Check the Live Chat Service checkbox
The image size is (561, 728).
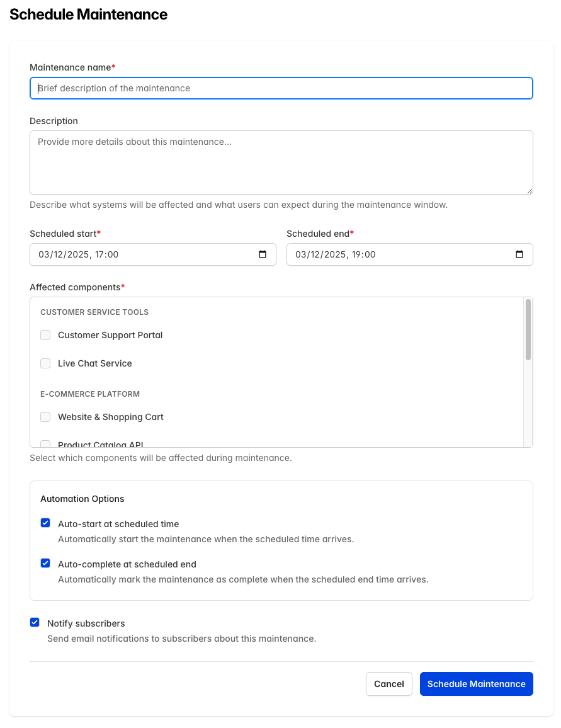45,363
